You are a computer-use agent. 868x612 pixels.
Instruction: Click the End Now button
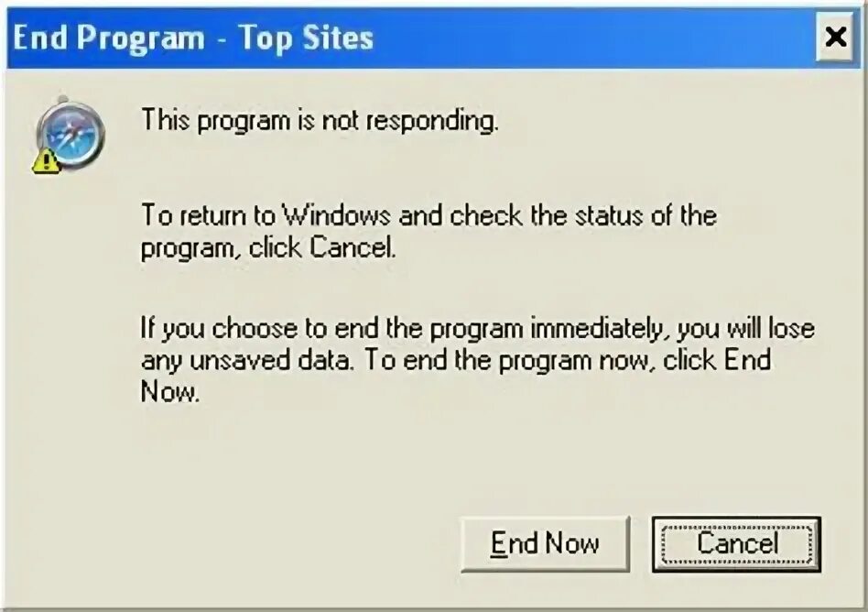546,543
